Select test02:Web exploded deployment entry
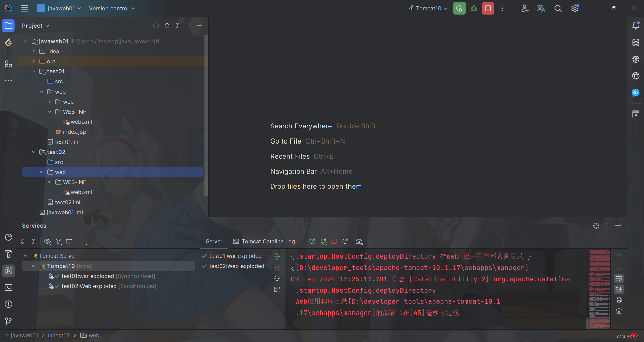Screen dimensions: 644x342 (233, 266)
